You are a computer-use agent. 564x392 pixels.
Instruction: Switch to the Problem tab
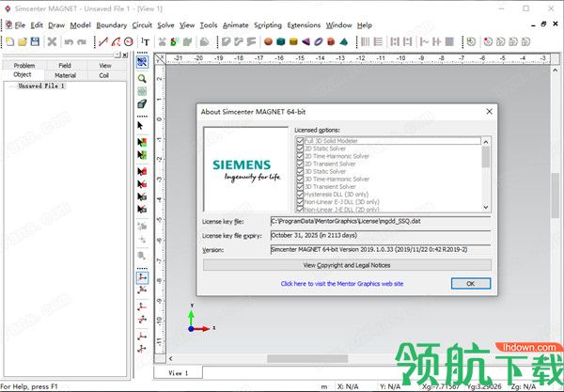click(24, 66)
